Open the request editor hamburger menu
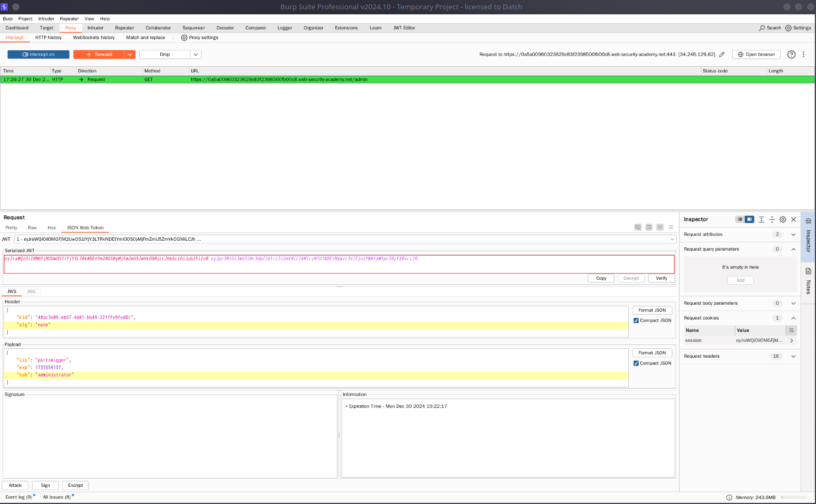 (x=671, y=227)
